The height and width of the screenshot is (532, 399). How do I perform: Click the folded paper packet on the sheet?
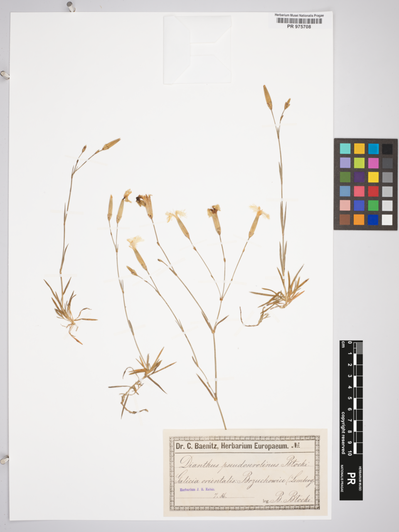point(197,49)
